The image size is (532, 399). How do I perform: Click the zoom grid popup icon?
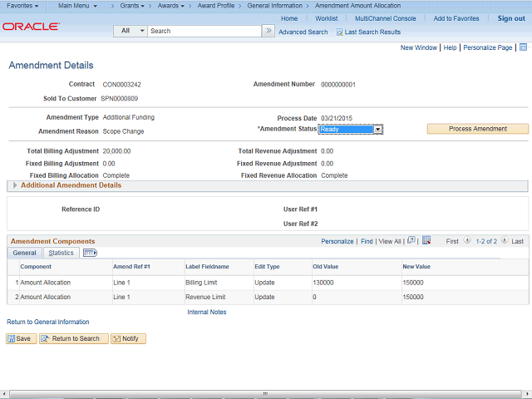(411, 241)
